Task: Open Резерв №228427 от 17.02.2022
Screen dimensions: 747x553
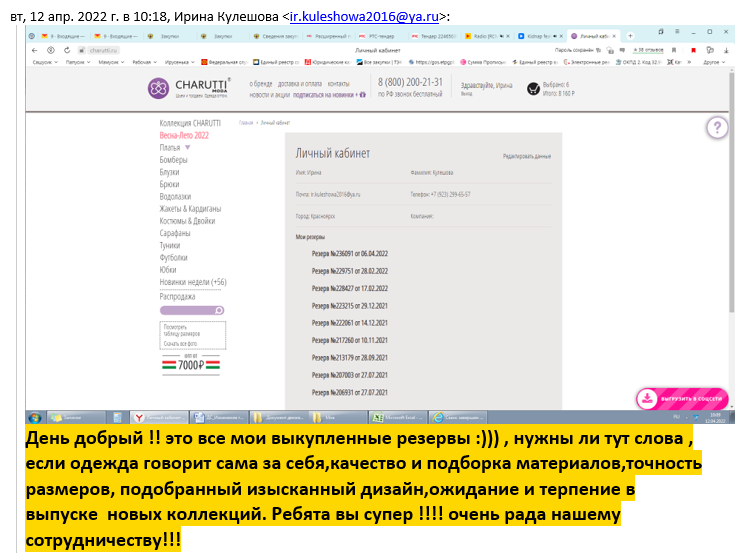Action: click(350, 289)
